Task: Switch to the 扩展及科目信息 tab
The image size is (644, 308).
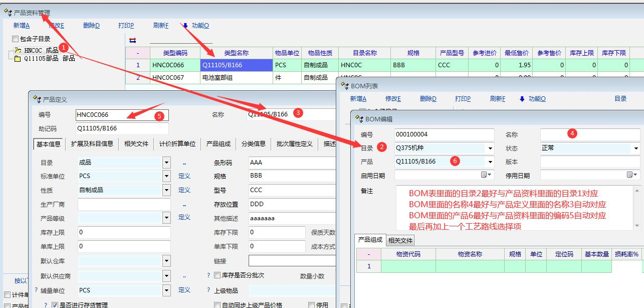Action: pyautogui.click(x=92, y=144)
